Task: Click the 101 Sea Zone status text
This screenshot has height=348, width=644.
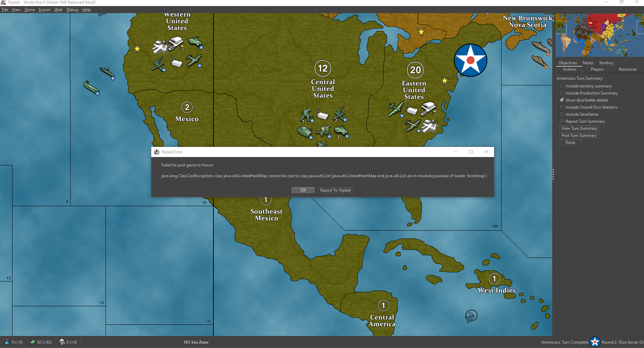Action: click(x=196, y=342)
